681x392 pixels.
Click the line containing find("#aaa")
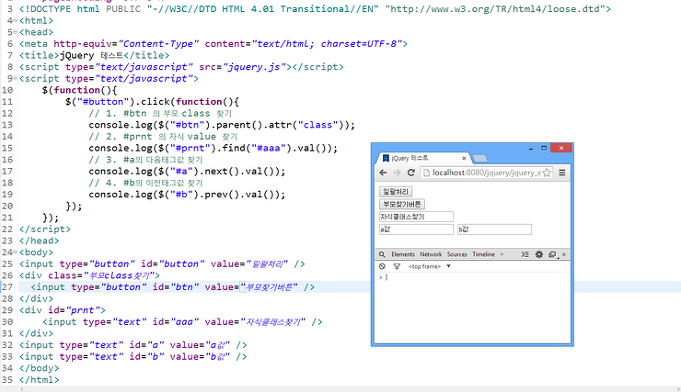click(213, 148)
